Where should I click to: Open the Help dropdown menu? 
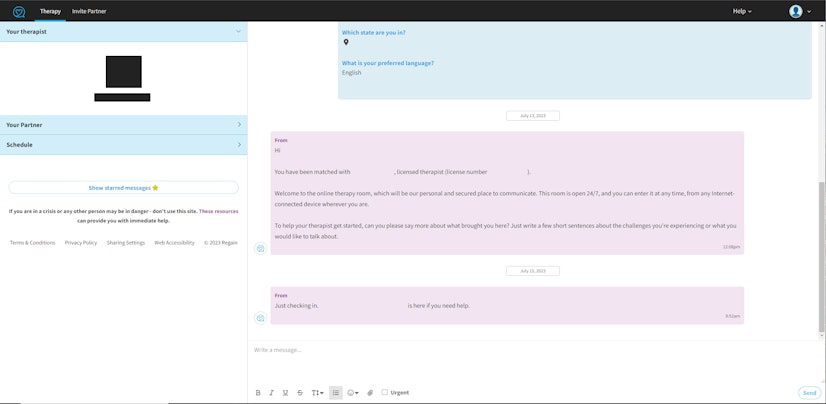(742, 11)
